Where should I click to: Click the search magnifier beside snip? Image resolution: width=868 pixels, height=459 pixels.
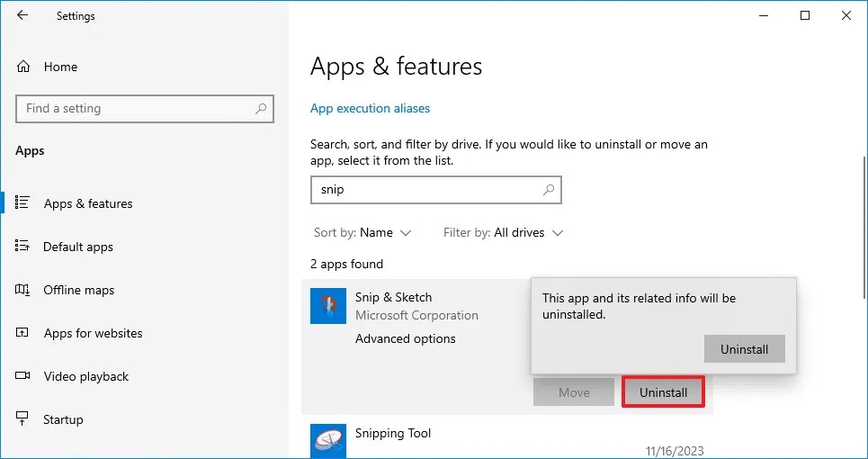coord(549,189)
